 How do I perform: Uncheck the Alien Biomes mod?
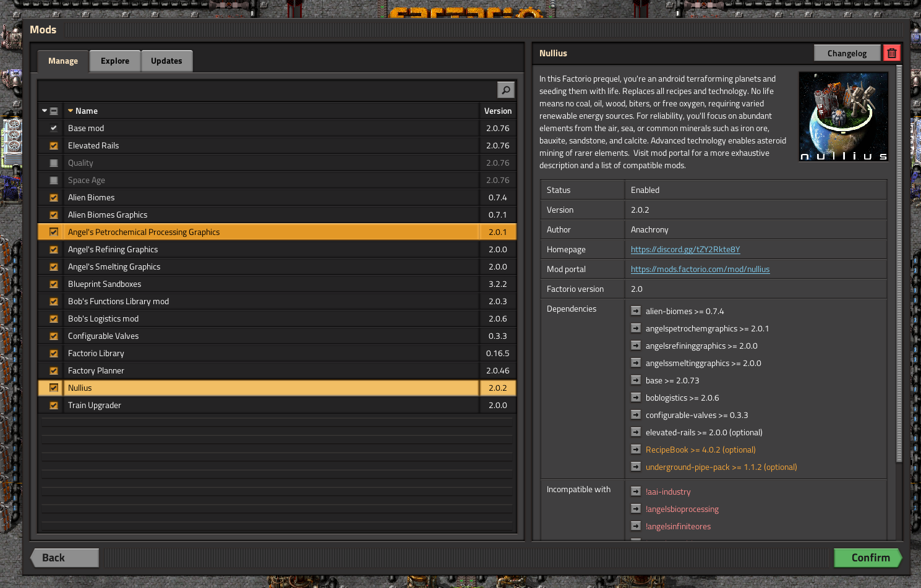[x=54, y=198]
